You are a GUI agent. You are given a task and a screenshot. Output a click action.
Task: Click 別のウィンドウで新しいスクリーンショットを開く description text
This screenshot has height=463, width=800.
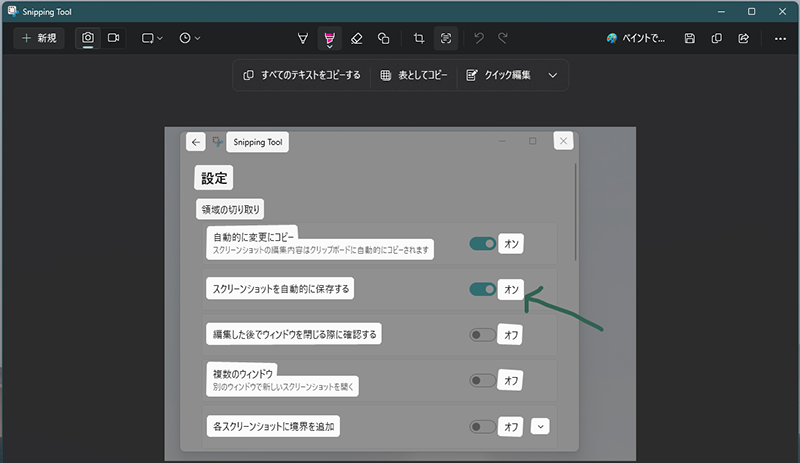click(283, 387)
